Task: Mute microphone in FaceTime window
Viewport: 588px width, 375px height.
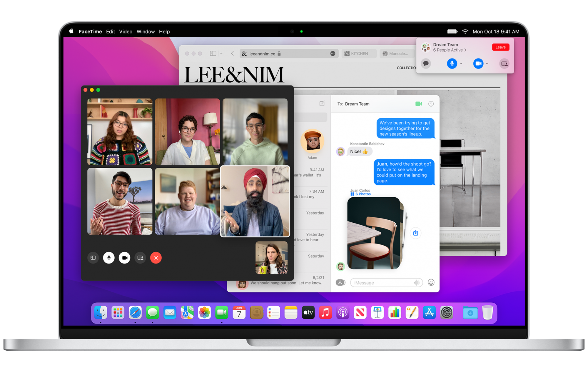Action: click(x=109, y=258)
